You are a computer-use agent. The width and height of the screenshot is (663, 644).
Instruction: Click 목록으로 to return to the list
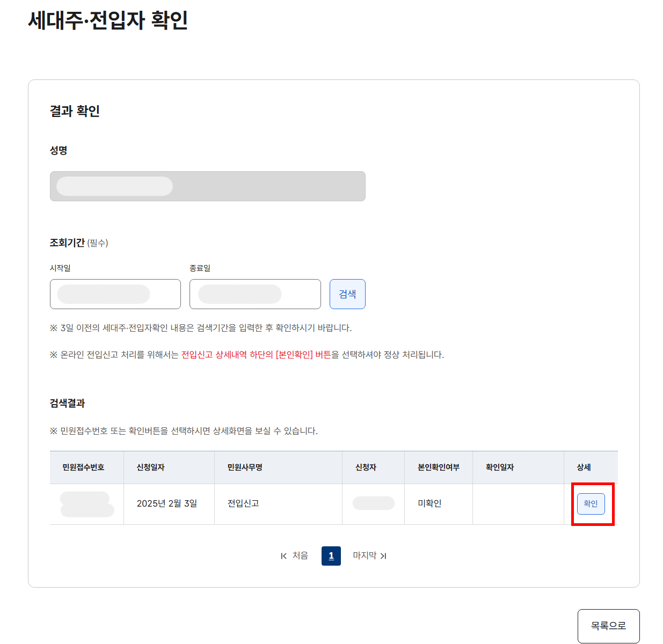[x=608, y=626]
